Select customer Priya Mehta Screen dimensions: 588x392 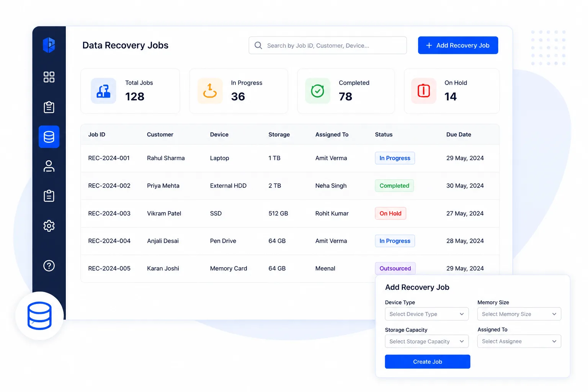tap(163, 186)
